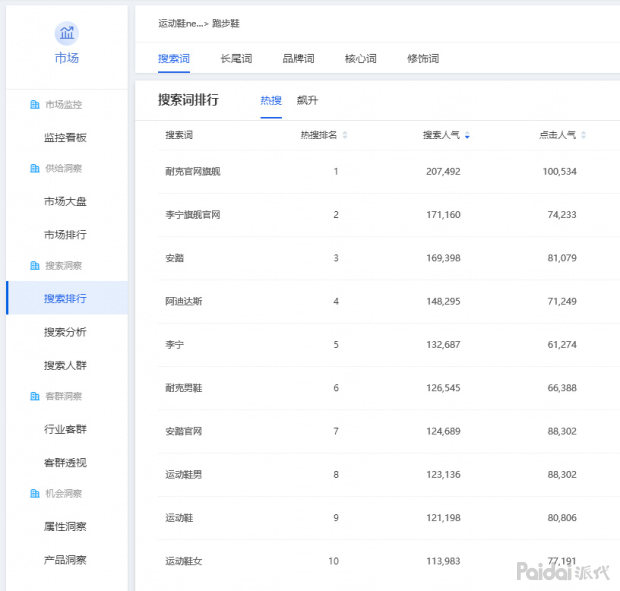The width and height of the screenshot is (620, 591).
Task: Click the 171,160 search popularity value
Action: [x=443, y=215]
